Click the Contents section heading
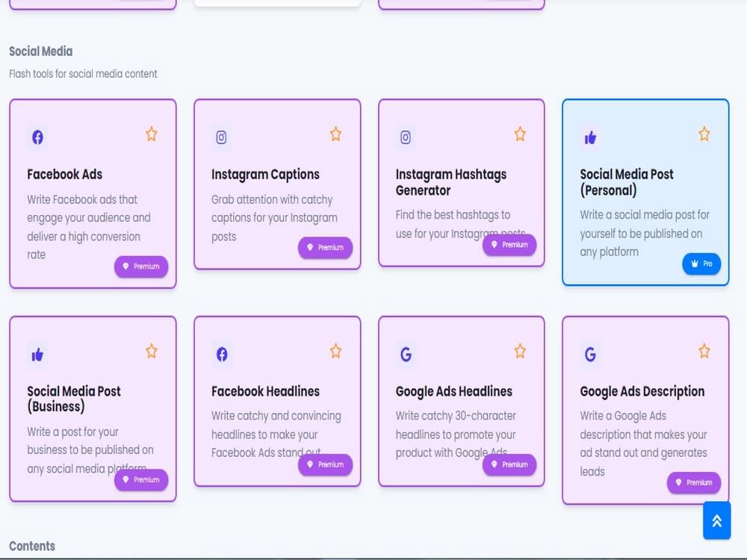This screenshot has height=560, width=747. click(x=32, y=547)
